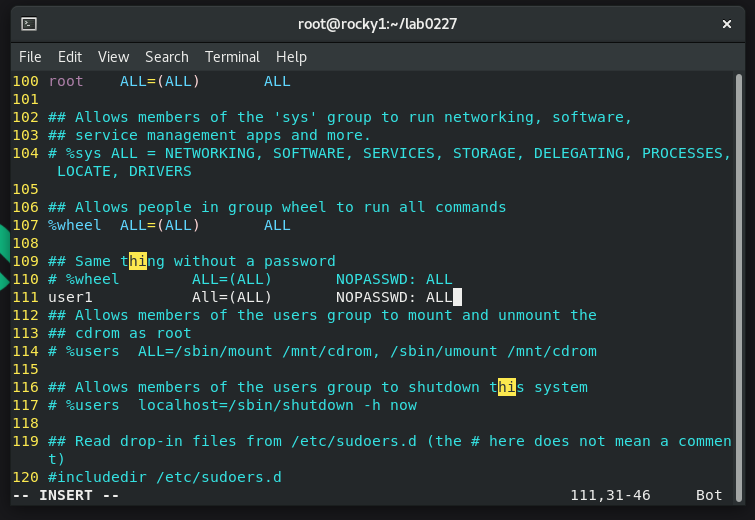Open the Help menu
This screenshot has width=755, height=520.
click(x=291, y=57)
